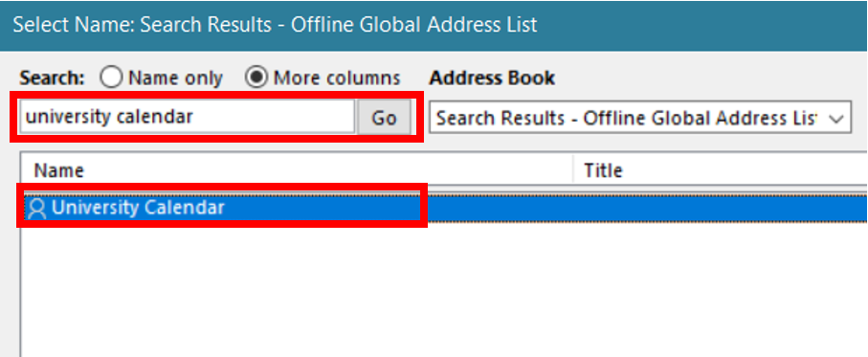Screen dimensions: 868x357
Task: Click the search field containing university calendar
Action: coord(188,117)
